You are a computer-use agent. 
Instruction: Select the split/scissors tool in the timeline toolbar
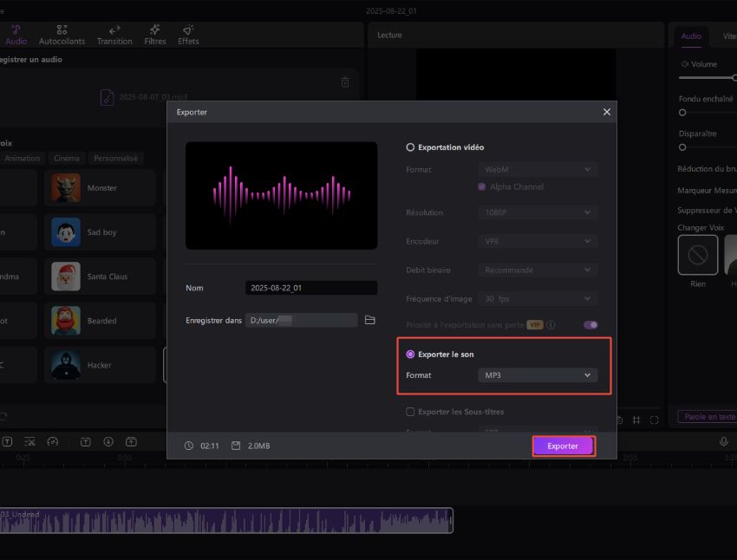tap(29, 441)
